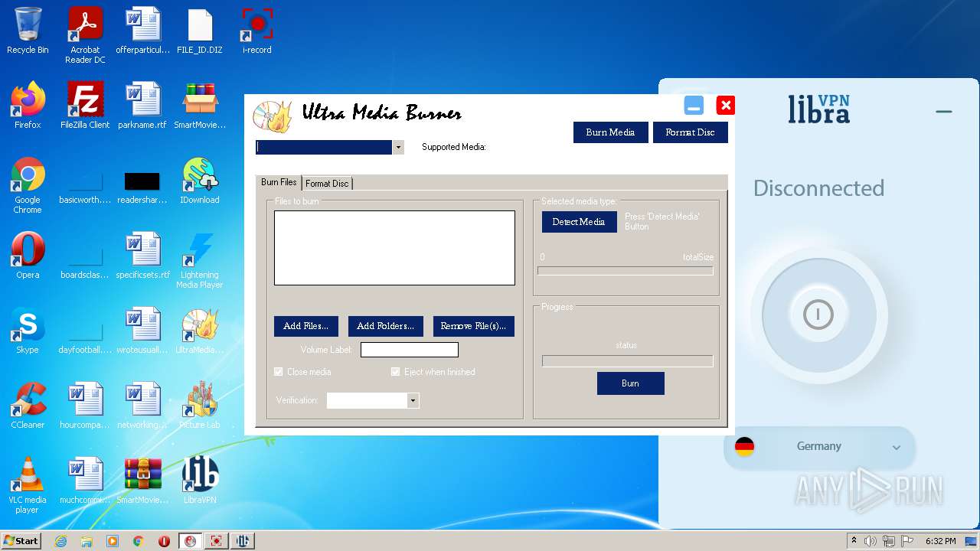Open wroteusuall... Word document icon
The width and height of the screenshot is (980, 551).
pos(142,331)
